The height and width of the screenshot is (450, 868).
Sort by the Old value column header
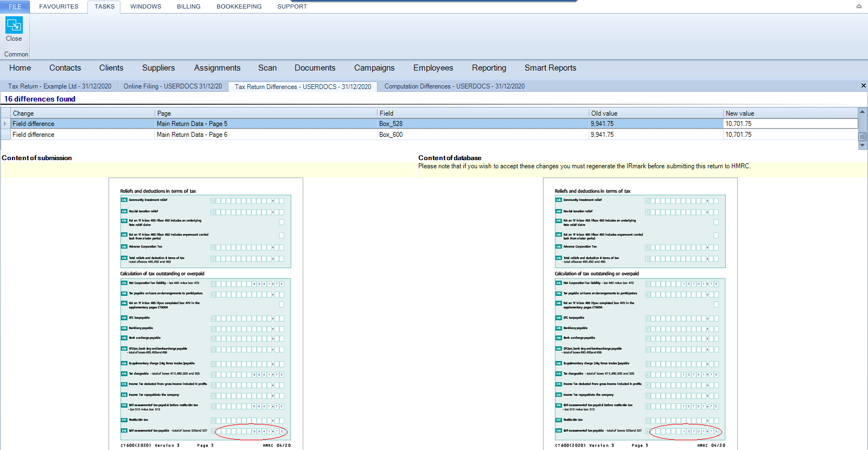(656, 113)
